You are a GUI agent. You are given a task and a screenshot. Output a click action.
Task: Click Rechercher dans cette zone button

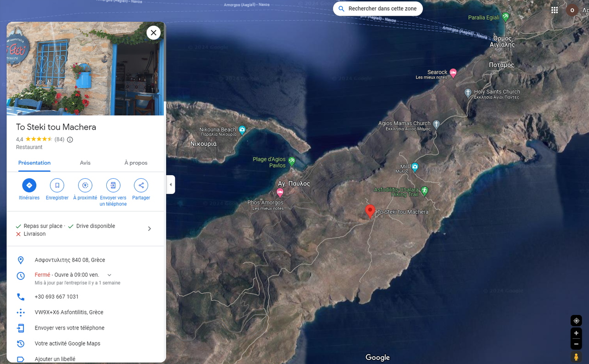pyautogui.click(x=377, y=9)
